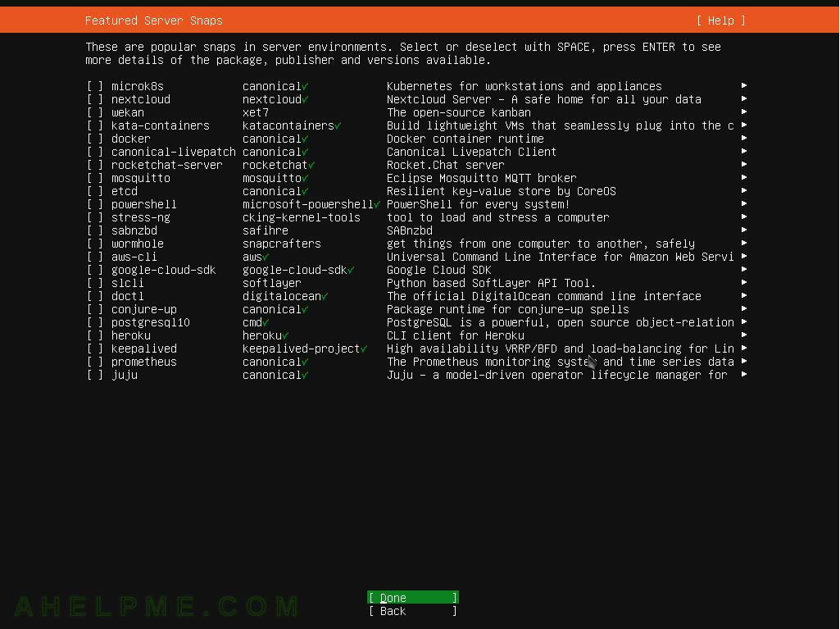Click verified checkmark next to digitalocean publisher

point(325,297)
